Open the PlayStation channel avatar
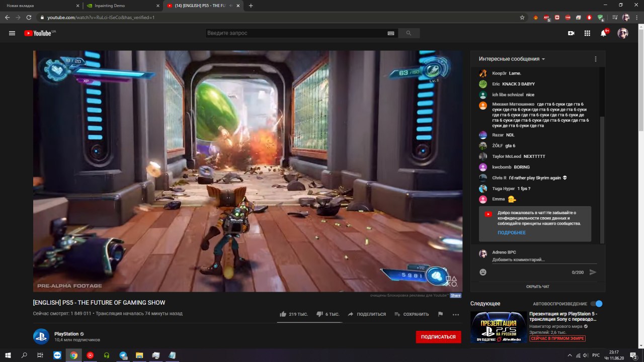The width and height of the screenshot is (644, 362). [41, 337]
